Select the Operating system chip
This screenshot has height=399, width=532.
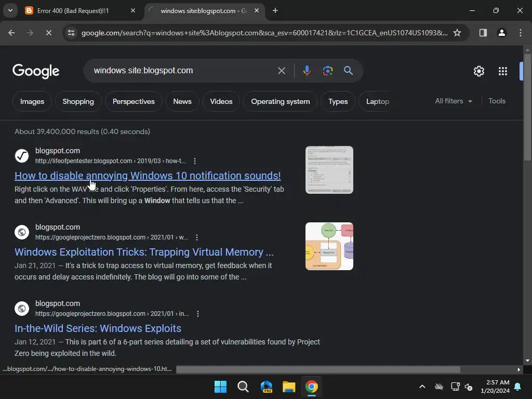[x=280, y=101]
